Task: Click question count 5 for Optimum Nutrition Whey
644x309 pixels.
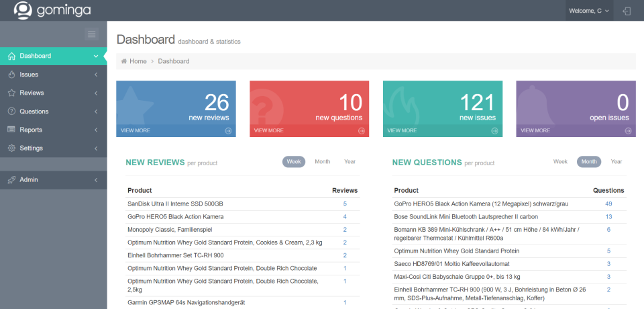Action: [x=608, y=251]
